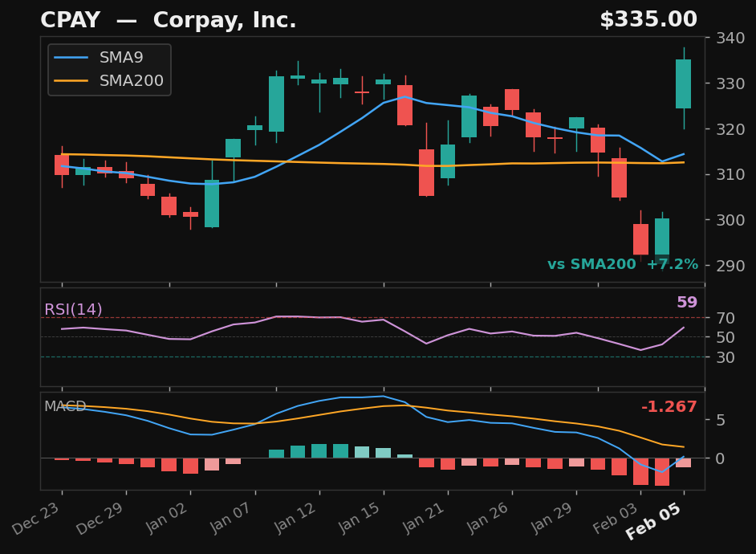The width and height of the screenshot is (756, 554).
Task: Click the Jan 15 date label
Action: (x=358, y=517)
